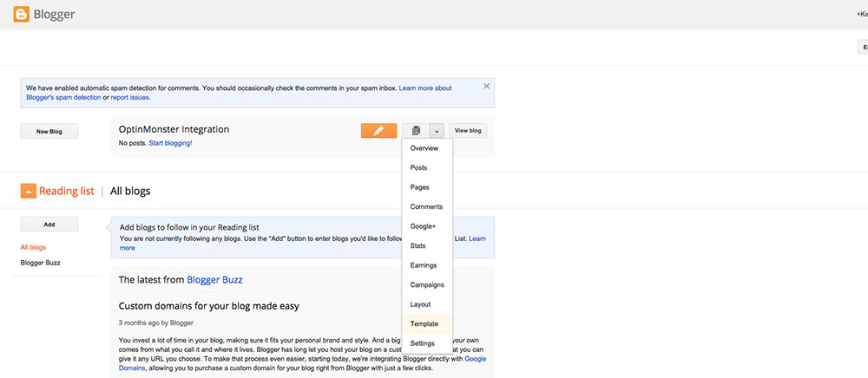Select Google+ from the dropdown menu
The image size is (868, 378).
427,226
